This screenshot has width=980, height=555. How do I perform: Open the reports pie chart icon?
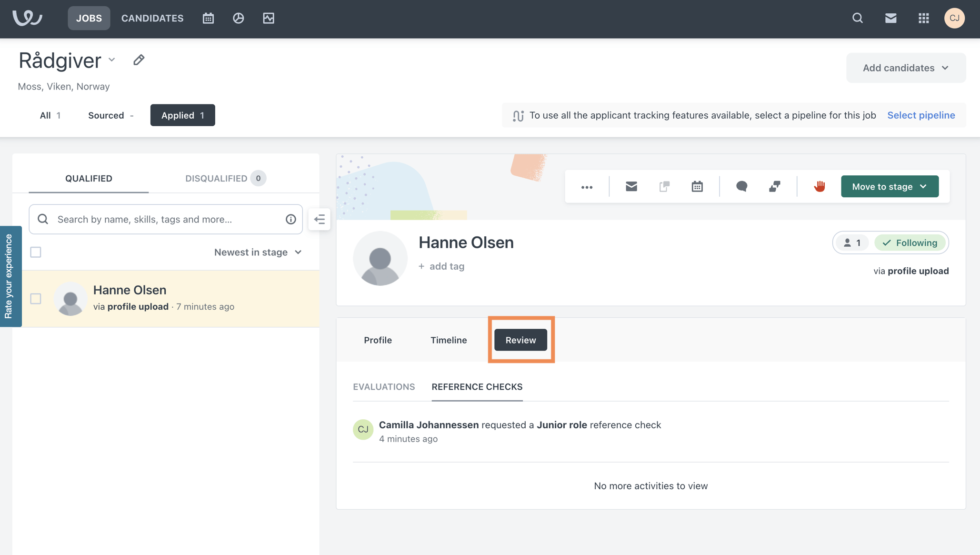click(238, 18)
